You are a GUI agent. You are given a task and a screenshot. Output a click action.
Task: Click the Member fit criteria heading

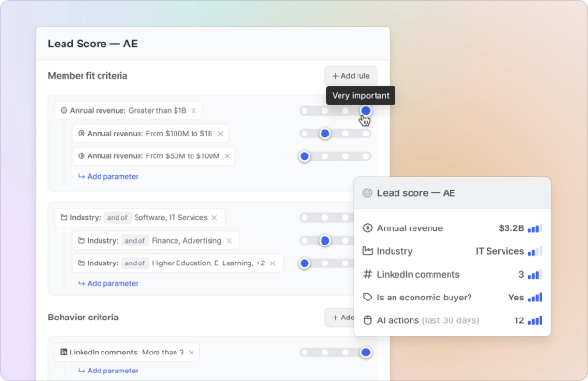tap(88, 76)
